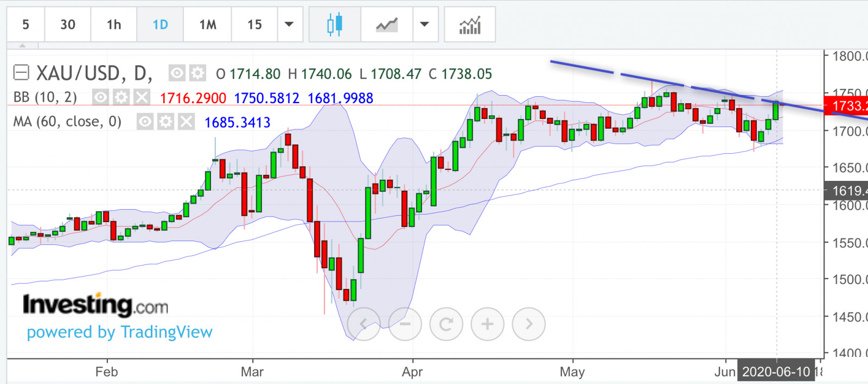Select the 1D timeframe tab
The image size is (868, 384).
[160, 24]
